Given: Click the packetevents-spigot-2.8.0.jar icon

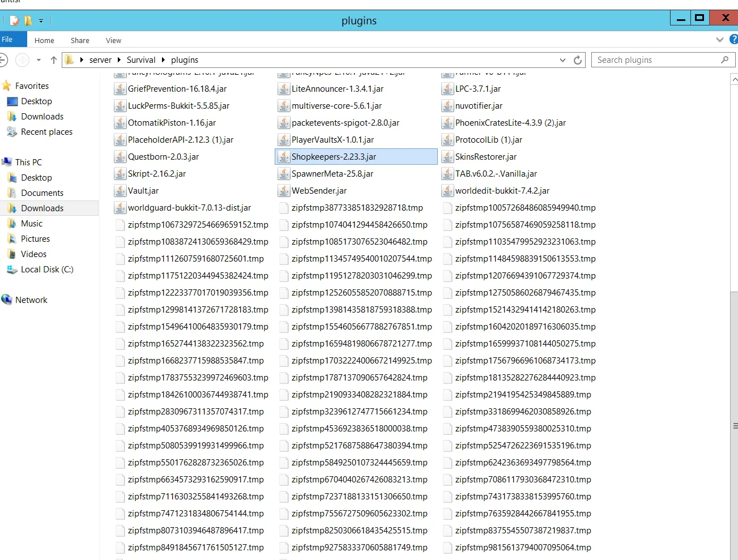Looking at the screenshot, I should click(x=284, y=123).
